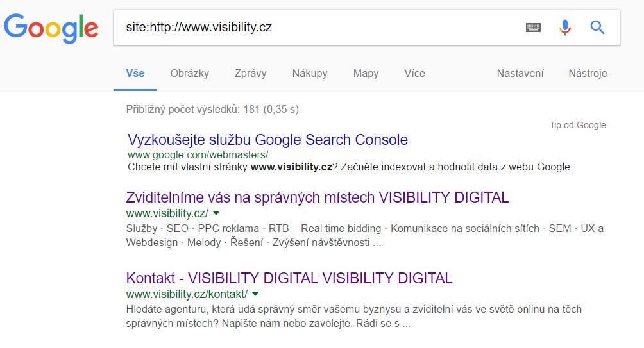The image size is (644, 348).
Task: Click the www.google.com/webmasters/ URL
Action: tap(198, 154)
